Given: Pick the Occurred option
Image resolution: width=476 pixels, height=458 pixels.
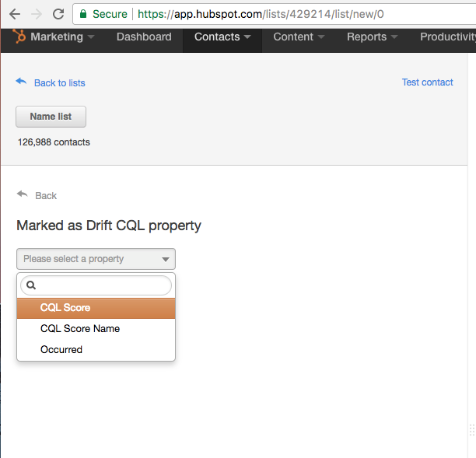Looking at the screenshot, I should coord(96,350).
